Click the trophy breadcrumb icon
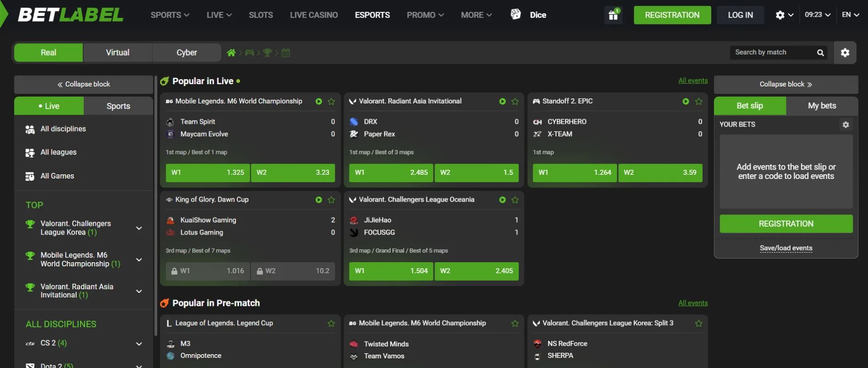The width and height of the screenshot is (868, 368). [267, 52]
